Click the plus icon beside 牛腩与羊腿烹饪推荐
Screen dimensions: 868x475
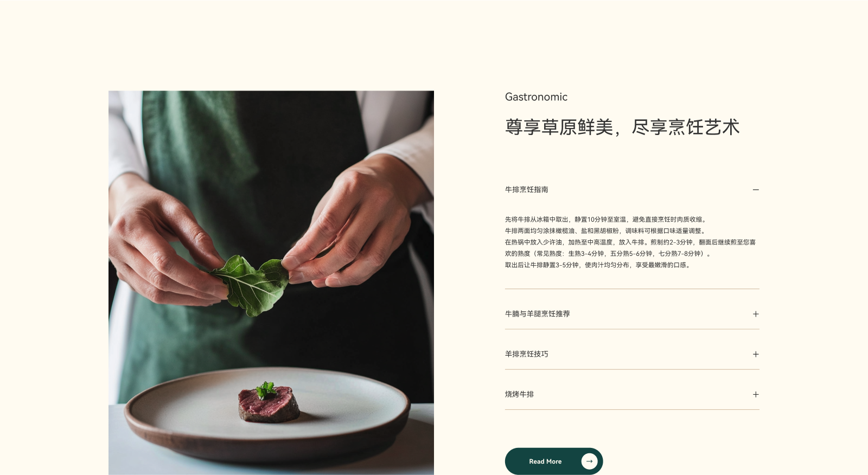click(x=756, y=314)
